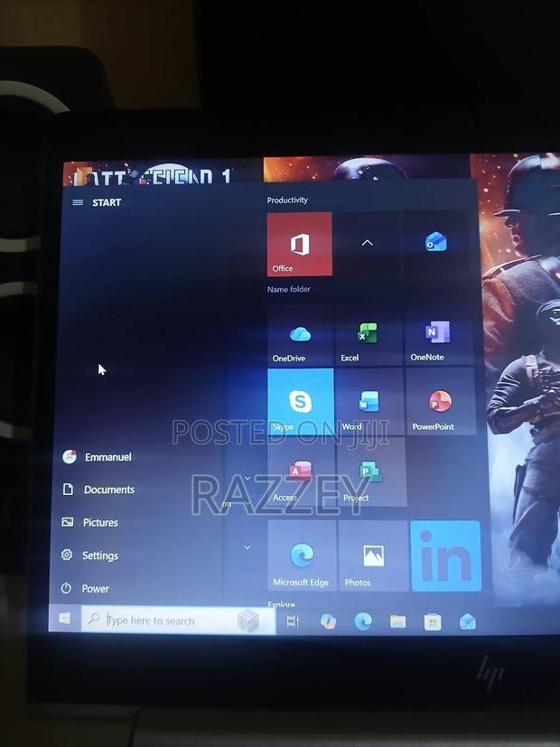The image size is (560, 747).
Task: Open the Power options
Action: pyautogui.click(x=85, y=588)
